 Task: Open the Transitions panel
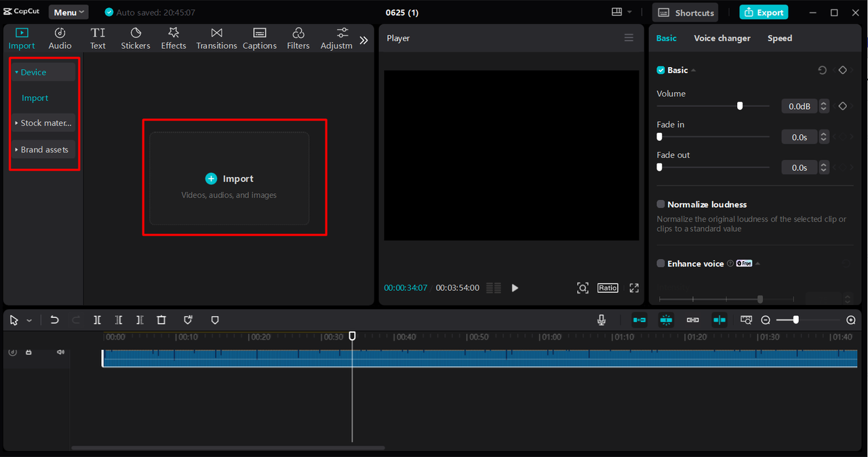tap(216, 38)
